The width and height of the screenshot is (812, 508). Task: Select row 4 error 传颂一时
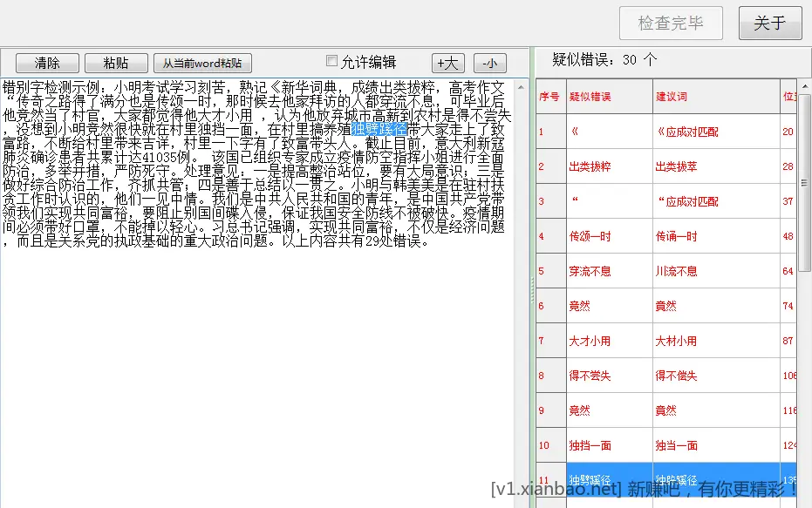590,236
